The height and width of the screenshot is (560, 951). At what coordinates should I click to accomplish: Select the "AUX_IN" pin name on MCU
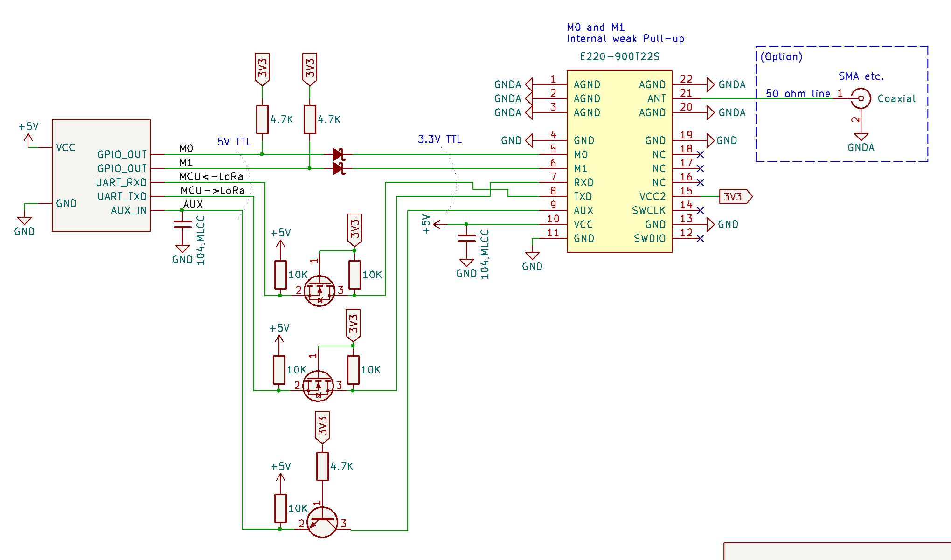pos(129,210)
